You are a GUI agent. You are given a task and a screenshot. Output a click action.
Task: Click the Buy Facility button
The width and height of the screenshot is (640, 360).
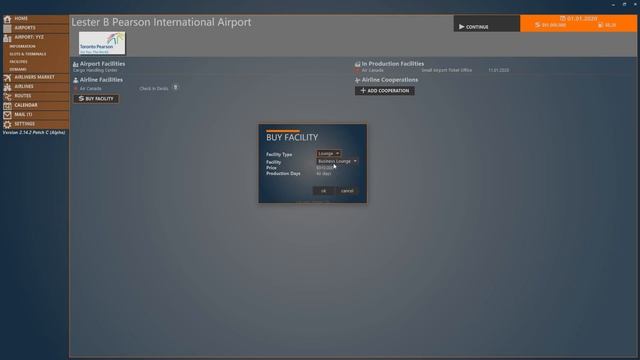(x=96, y=99)
